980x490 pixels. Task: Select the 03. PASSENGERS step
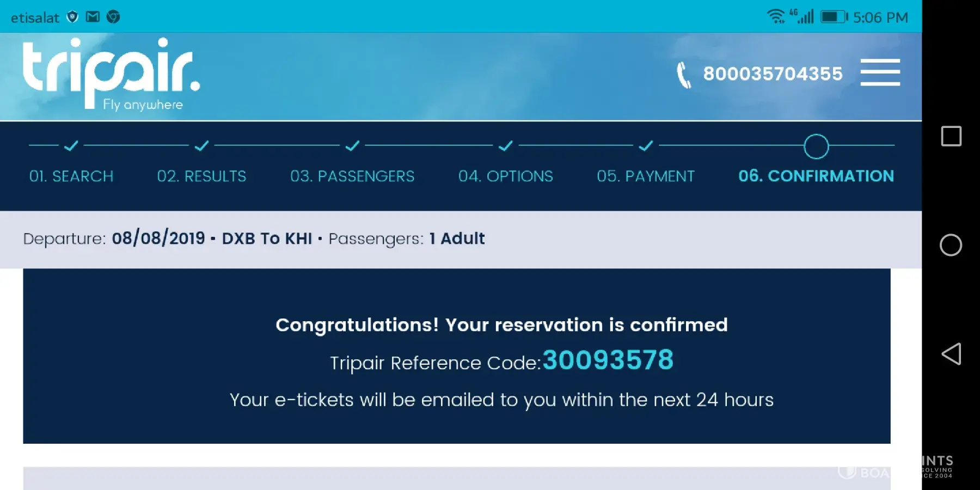point(352,176)
